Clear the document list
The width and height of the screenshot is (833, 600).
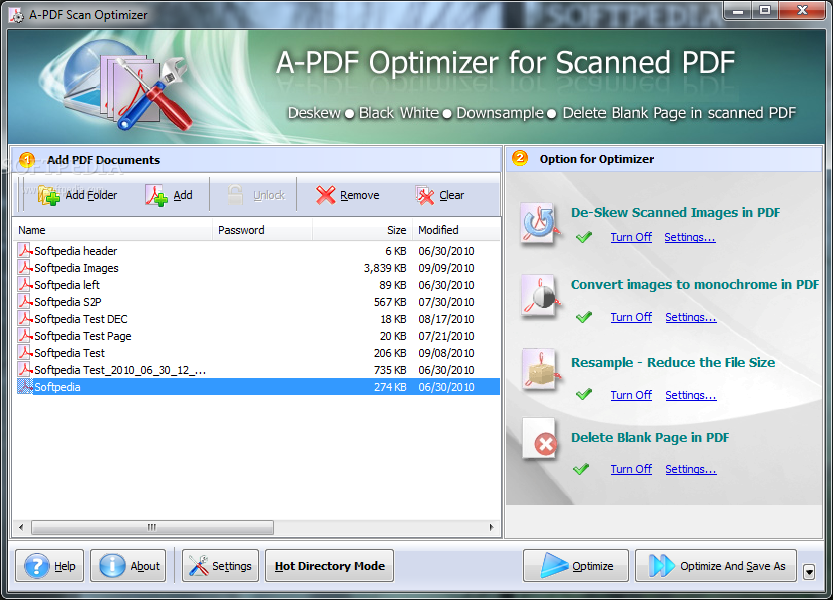(440, 196)
